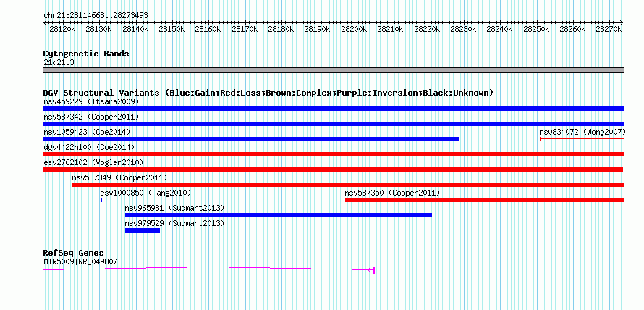Click the esv1000850 (Pang2010) label
This screenshot has width=644, height=310.
click(145, 193)
